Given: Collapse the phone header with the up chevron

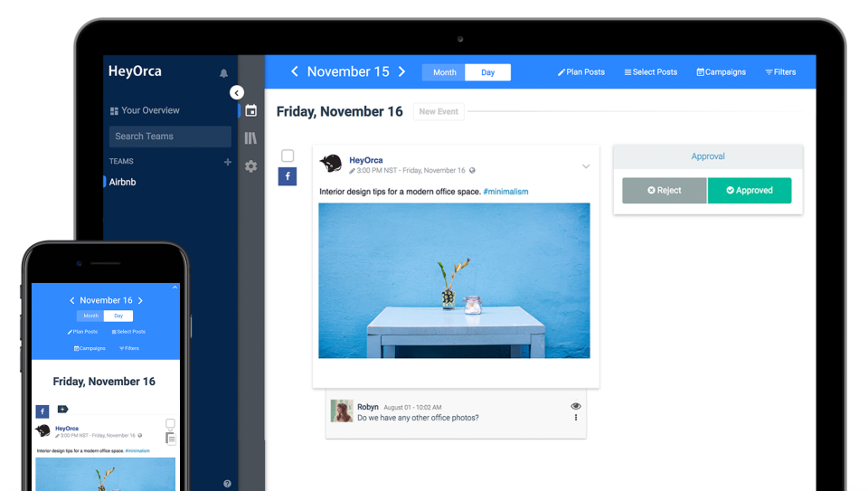Looking at the screenshot, I should pos(175,288).
